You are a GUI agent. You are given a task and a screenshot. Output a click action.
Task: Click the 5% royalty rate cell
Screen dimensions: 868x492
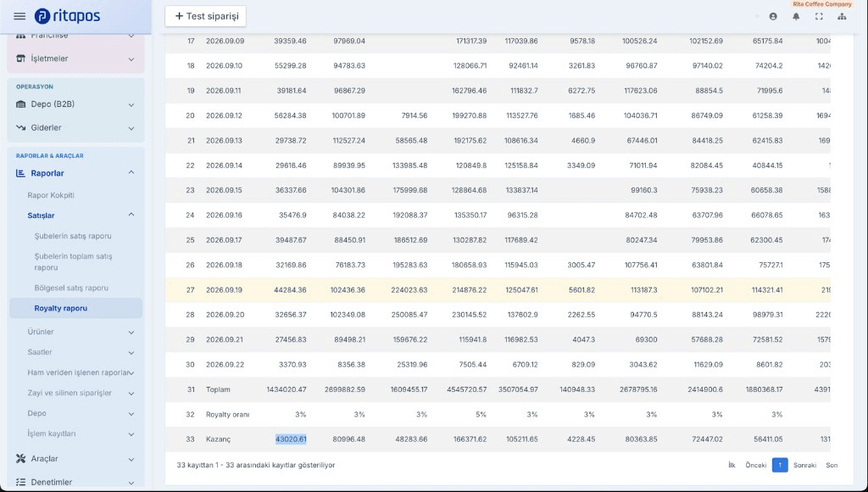point(481,415)
